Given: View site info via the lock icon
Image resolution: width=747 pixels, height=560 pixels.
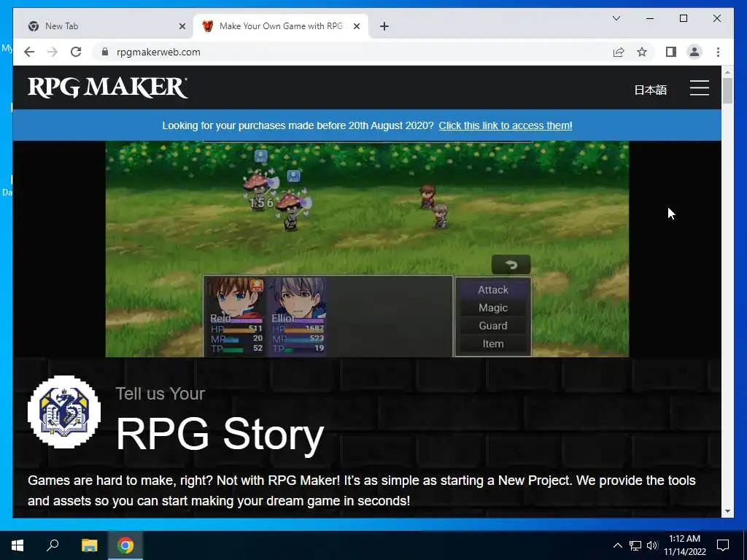Looking at the screenshot, I should (x=105, y=52).
